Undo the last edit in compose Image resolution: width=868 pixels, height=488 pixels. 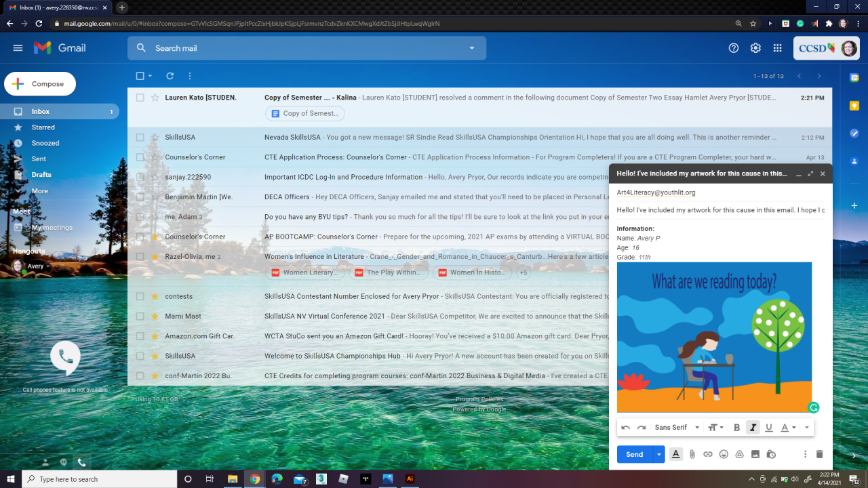coord(625,428)
